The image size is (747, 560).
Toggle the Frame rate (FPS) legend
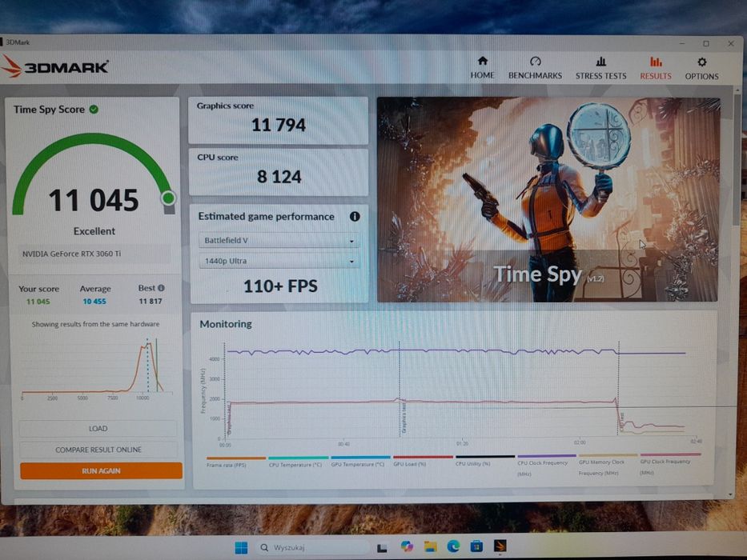pyautogui.click(x=235, y=462)
